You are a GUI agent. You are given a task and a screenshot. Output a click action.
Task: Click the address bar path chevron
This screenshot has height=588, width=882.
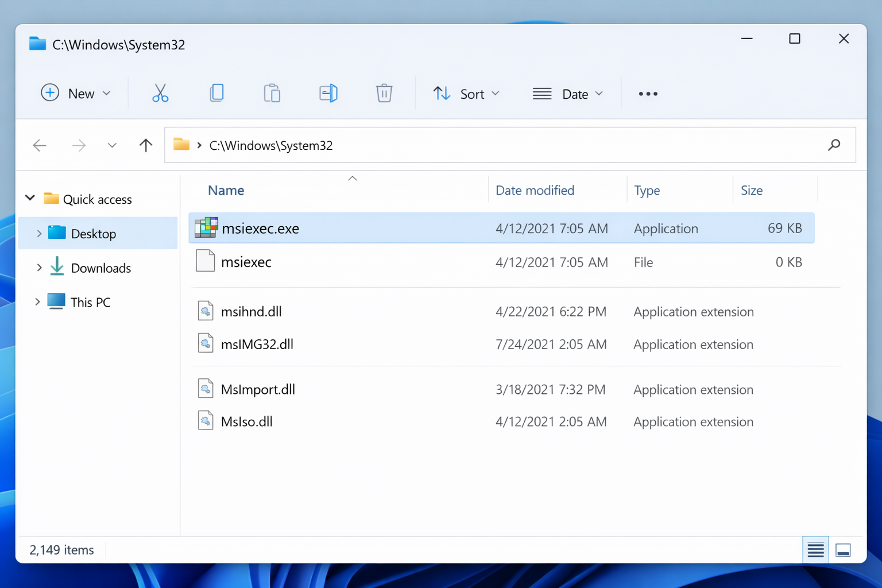[199, 145]
